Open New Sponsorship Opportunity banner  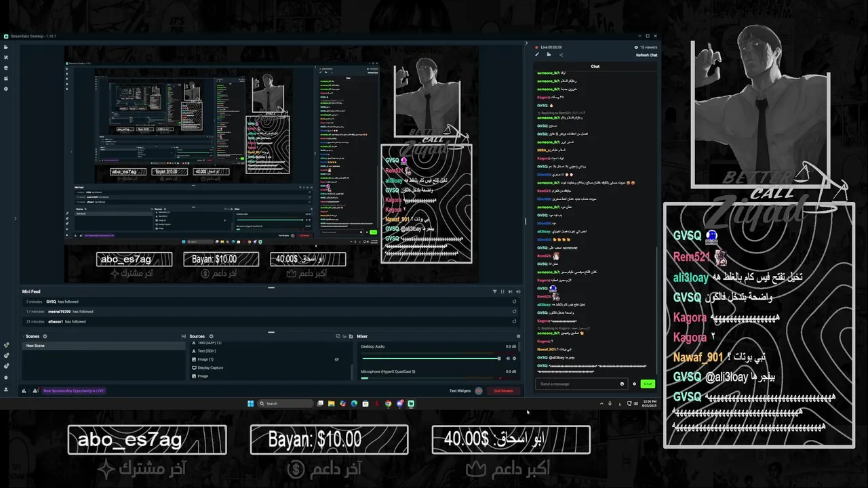74,390
